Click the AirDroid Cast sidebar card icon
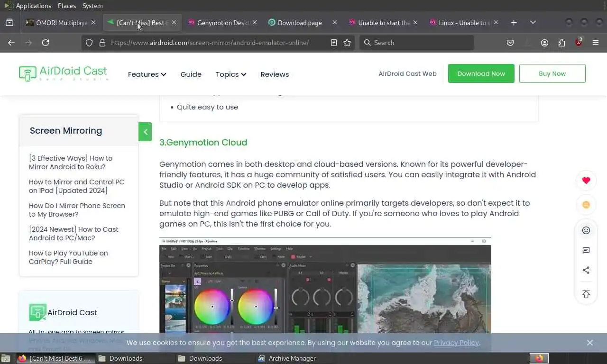607x364 pixels. point(37,312)
